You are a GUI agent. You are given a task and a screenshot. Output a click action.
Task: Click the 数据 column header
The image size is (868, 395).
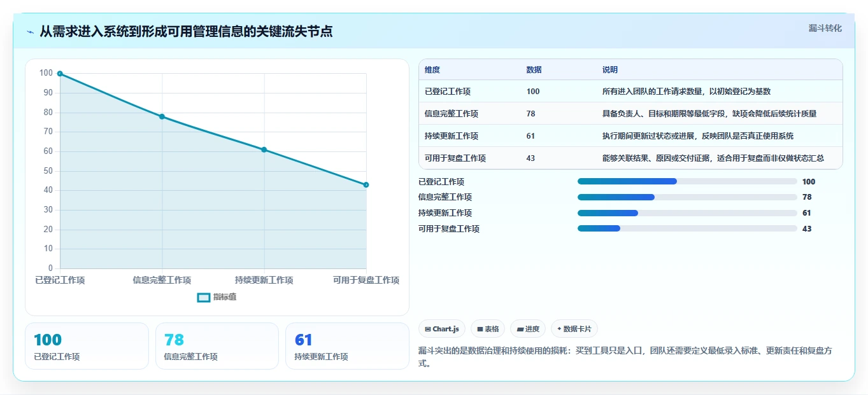[x=534, y=70]
